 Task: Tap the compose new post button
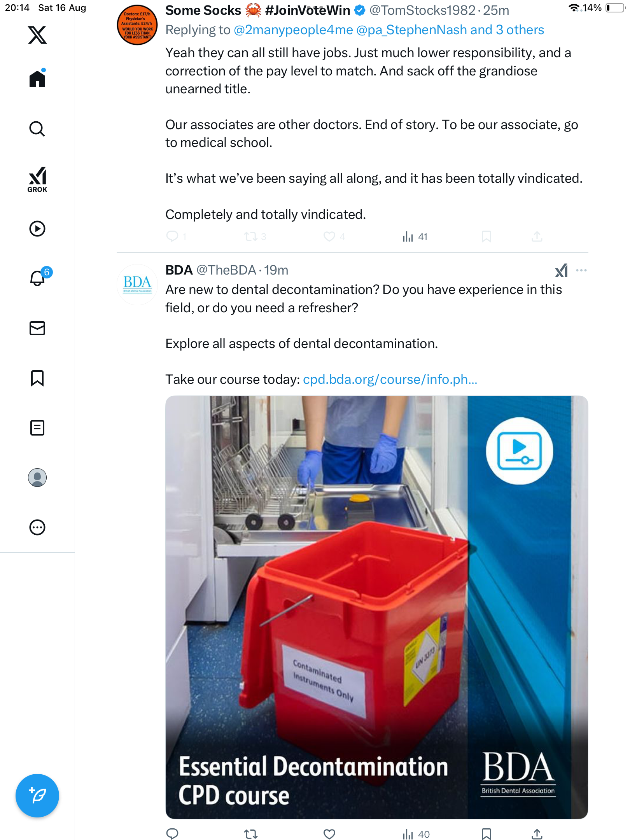tap(37, 796)
